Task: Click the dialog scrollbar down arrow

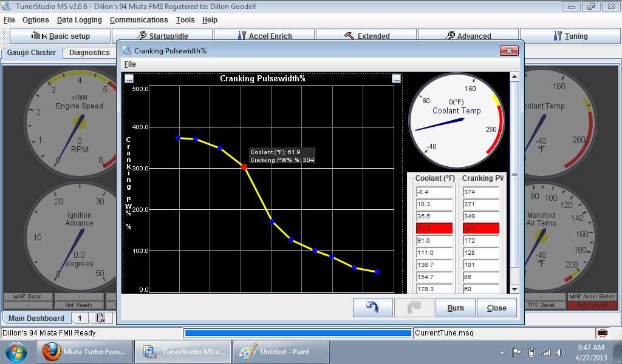Action: [514, 289]
